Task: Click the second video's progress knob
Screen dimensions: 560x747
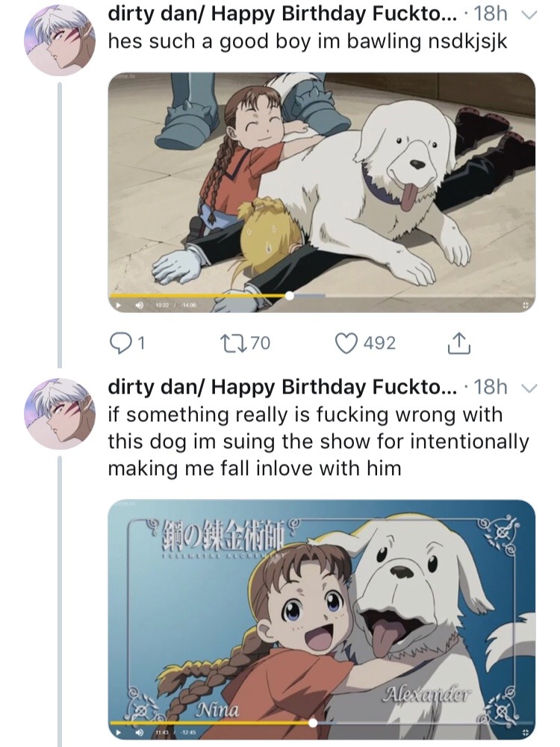Action: pos(313,722)
